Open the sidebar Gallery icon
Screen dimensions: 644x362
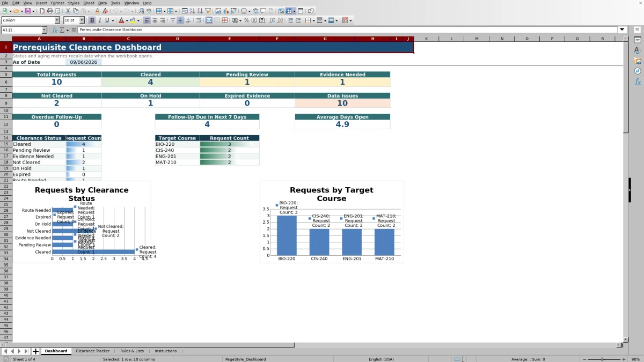tap(638, 61)
